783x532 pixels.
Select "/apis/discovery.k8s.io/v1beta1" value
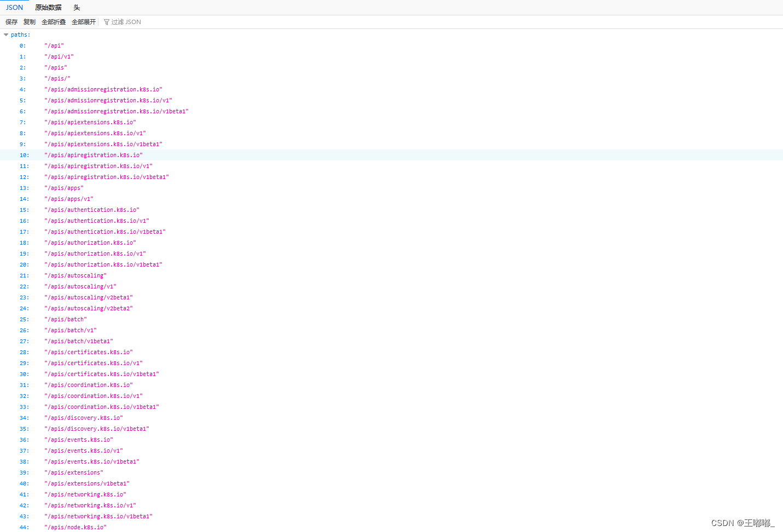click(x=97, y=429)
